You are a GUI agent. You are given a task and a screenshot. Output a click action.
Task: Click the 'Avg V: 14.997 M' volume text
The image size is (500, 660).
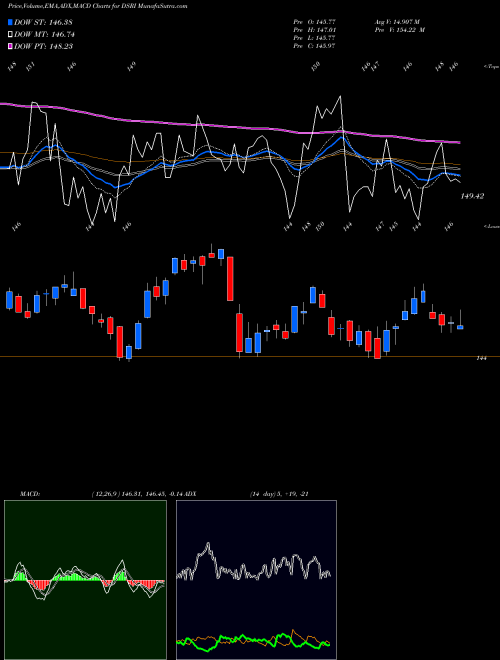click(x=397, y=21)
